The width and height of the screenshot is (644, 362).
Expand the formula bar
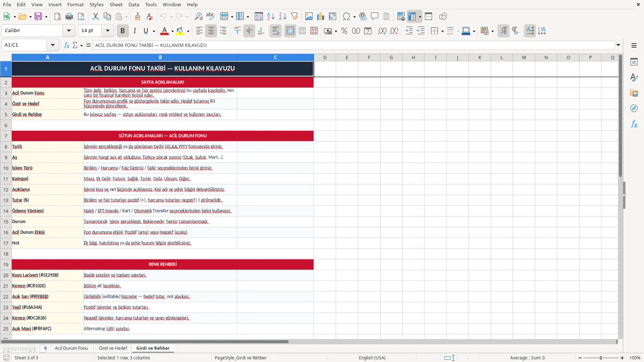[619, 45]
